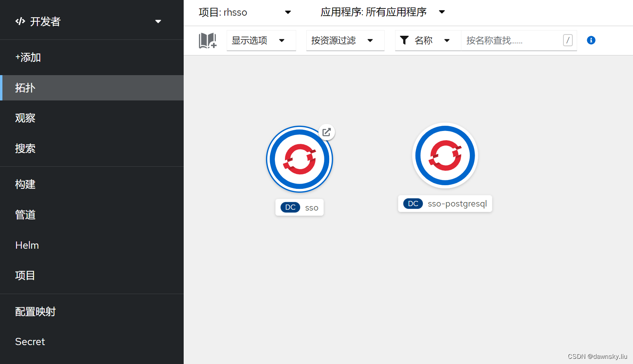Open the 管道 navigation item
The height and width of the screenshot is (364, 633).
point(92,215)
